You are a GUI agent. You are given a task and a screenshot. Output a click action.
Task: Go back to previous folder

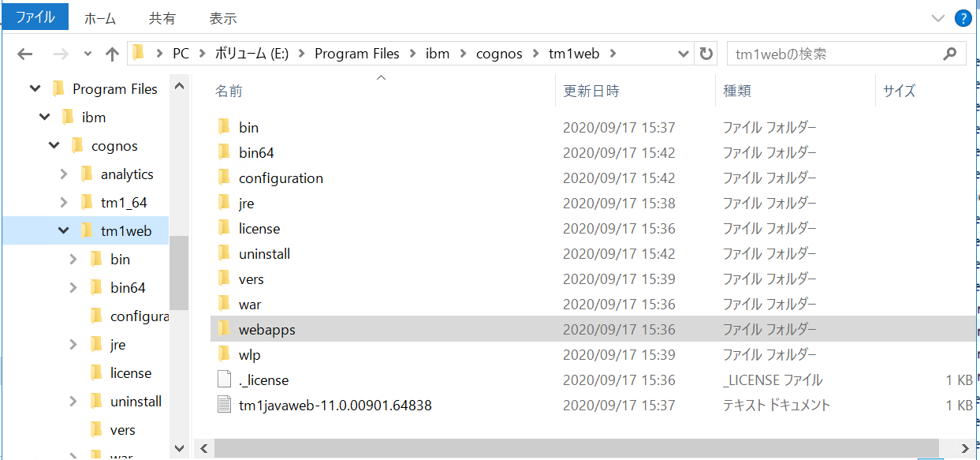point(24,54)
